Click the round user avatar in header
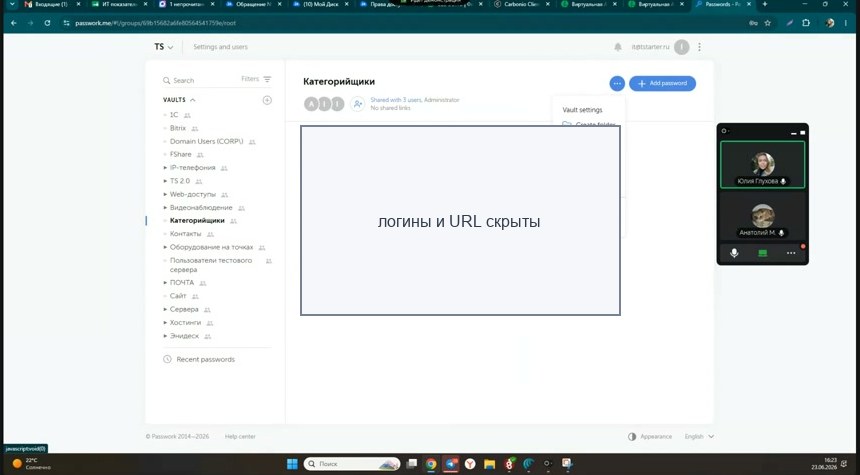 pos(682,47)
